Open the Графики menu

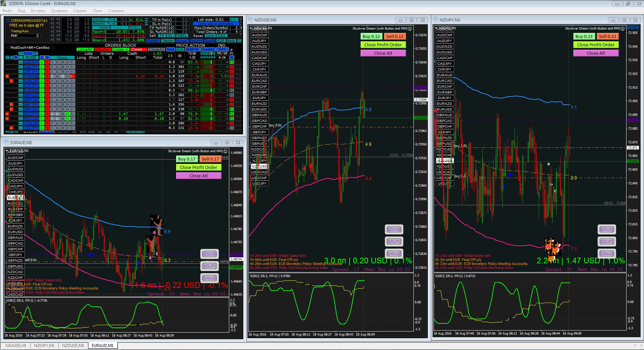pos(59,11)
